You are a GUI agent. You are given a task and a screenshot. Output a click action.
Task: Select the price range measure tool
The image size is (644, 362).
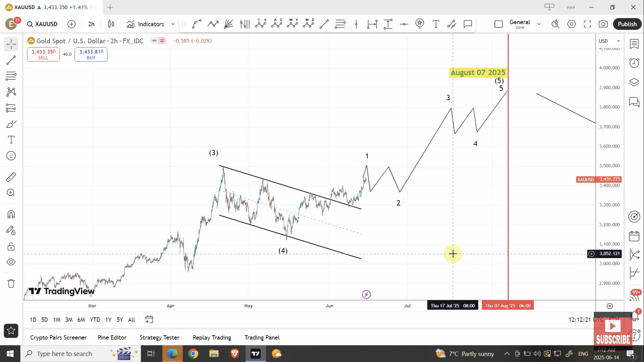tap(388, 23)
